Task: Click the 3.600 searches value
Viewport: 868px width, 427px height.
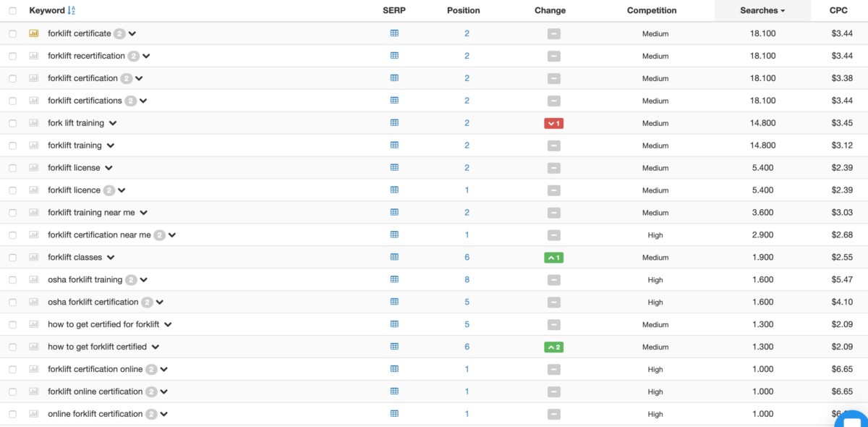Action: [762, 213]
